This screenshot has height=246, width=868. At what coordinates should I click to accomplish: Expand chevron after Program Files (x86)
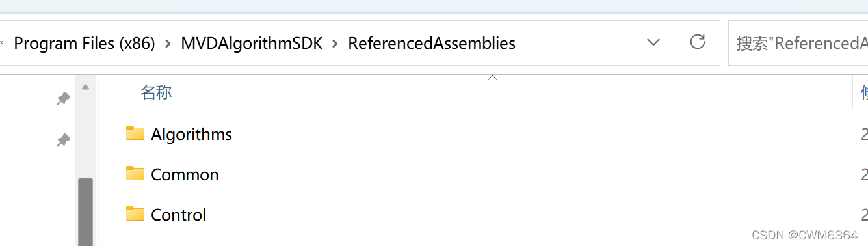coord(168,44)
